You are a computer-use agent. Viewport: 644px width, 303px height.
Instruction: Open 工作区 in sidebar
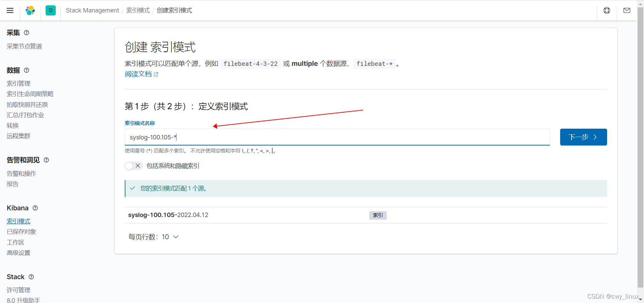[15, 242]
